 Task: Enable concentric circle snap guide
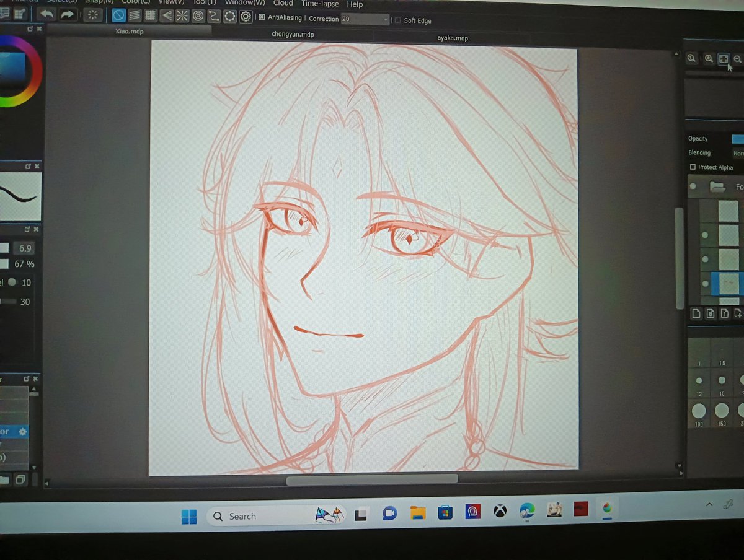coord(198,16)
